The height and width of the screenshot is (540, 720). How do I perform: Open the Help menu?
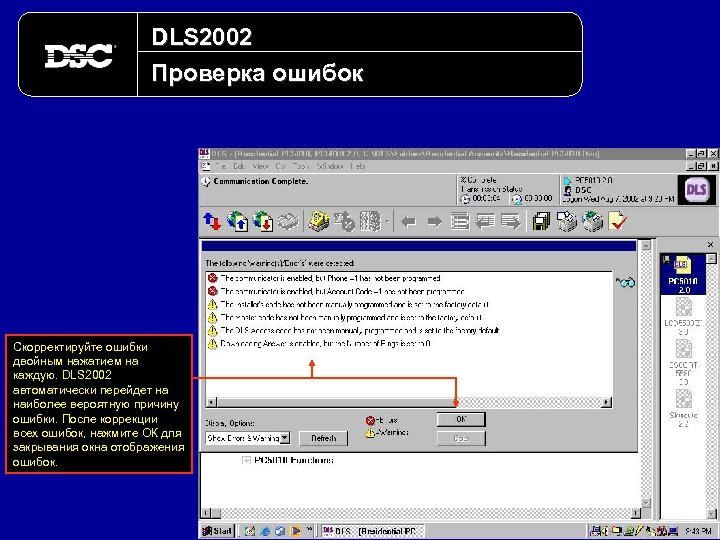tap(358, 166)
